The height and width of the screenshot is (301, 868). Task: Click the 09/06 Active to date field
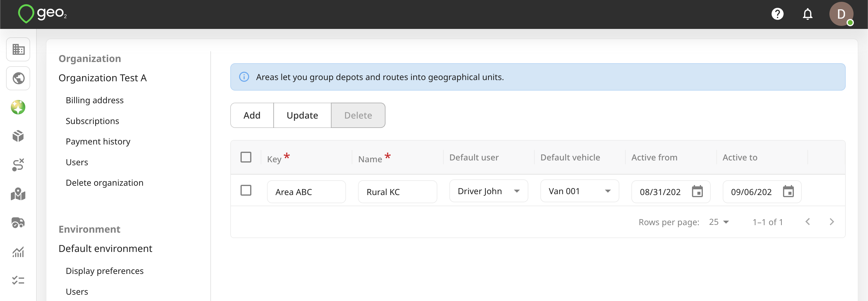click(752, 192)
